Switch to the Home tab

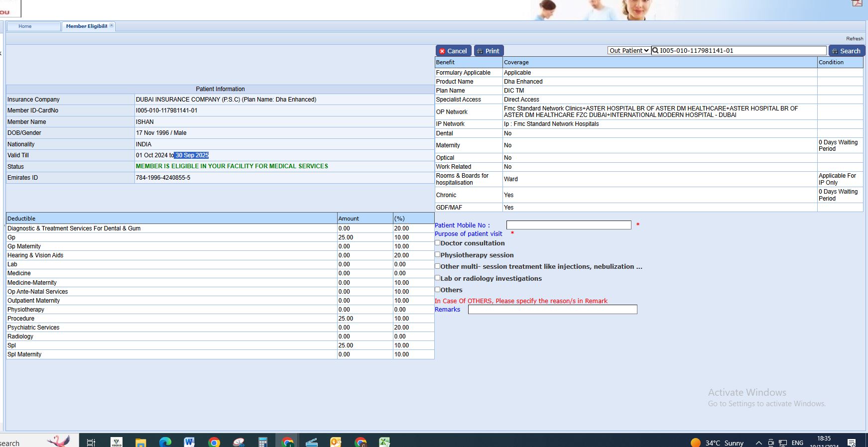point(25,26)
